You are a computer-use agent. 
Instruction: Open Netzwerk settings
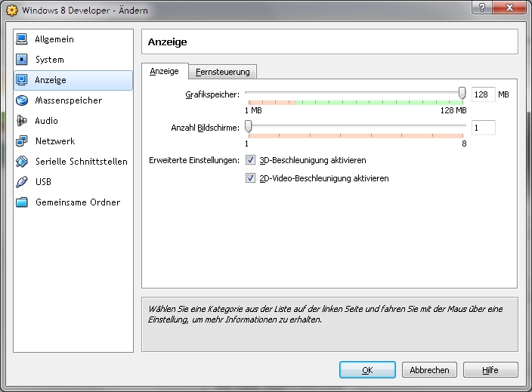73,141
